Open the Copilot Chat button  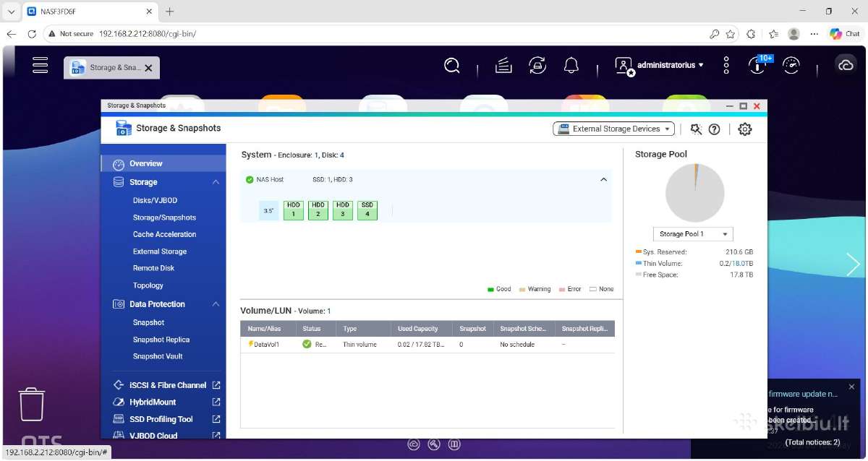point(845,34)
